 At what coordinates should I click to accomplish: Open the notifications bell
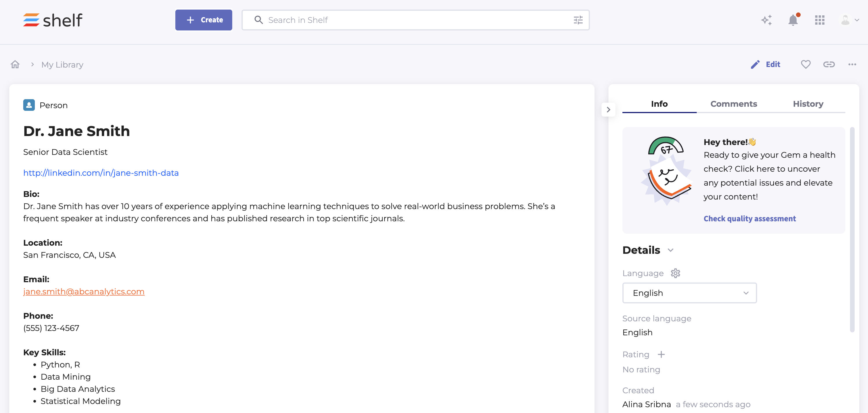(793, 20)
